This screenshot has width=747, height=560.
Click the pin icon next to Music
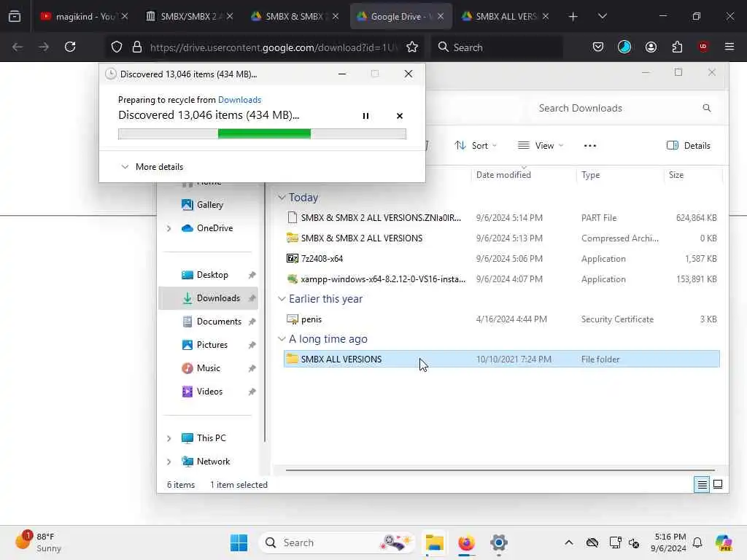pyautogui.click(x=252, y=368)
